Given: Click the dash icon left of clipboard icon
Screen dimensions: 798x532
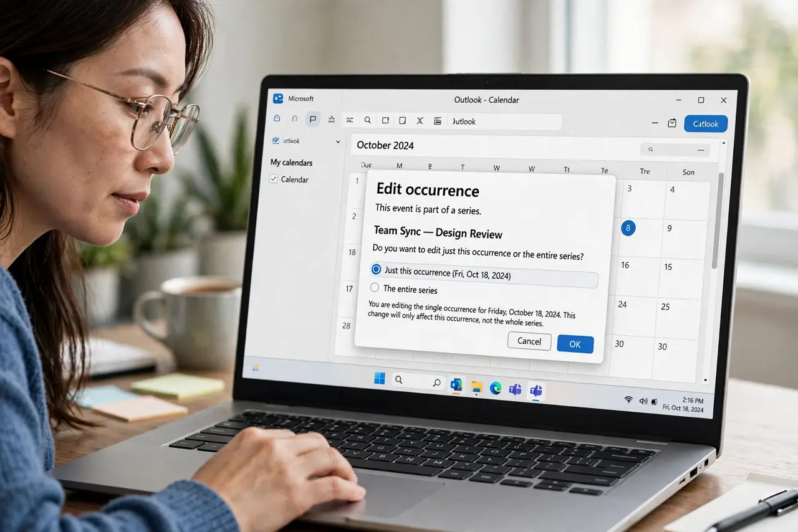Looking at the screenshot, I should [655, 123].
